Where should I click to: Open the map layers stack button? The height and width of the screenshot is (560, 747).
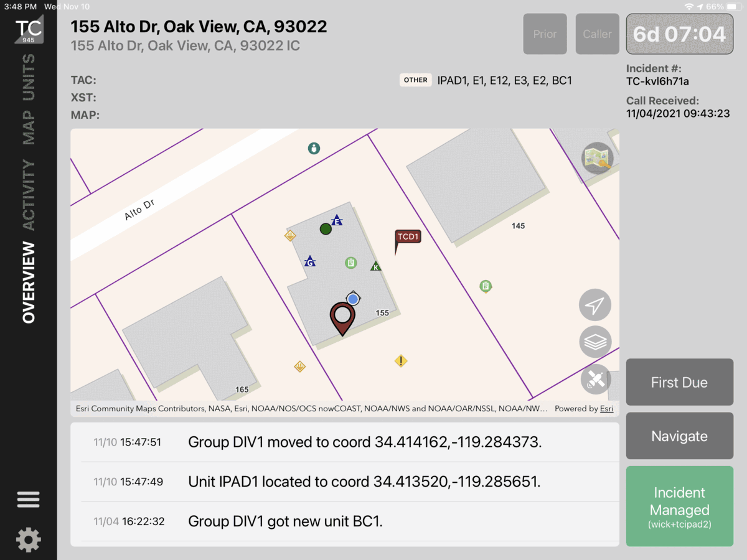pos(595,342)
